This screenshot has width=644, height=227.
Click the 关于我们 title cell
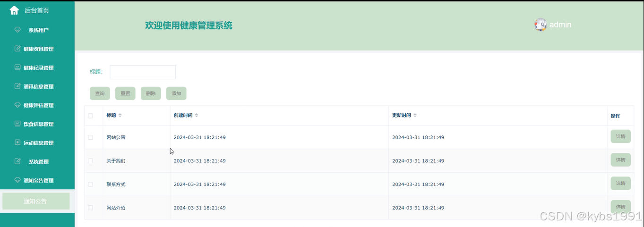tap(116, 161)
